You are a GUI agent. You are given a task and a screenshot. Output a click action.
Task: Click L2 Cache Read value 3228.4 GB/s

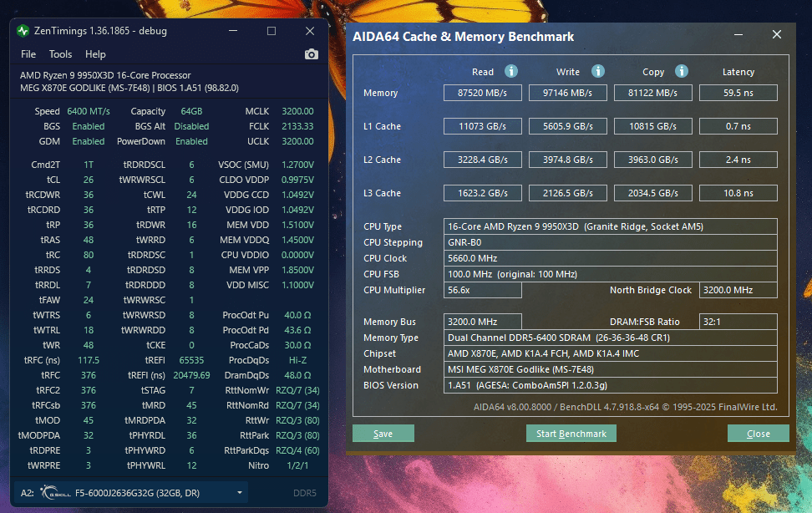coord(483,160)
